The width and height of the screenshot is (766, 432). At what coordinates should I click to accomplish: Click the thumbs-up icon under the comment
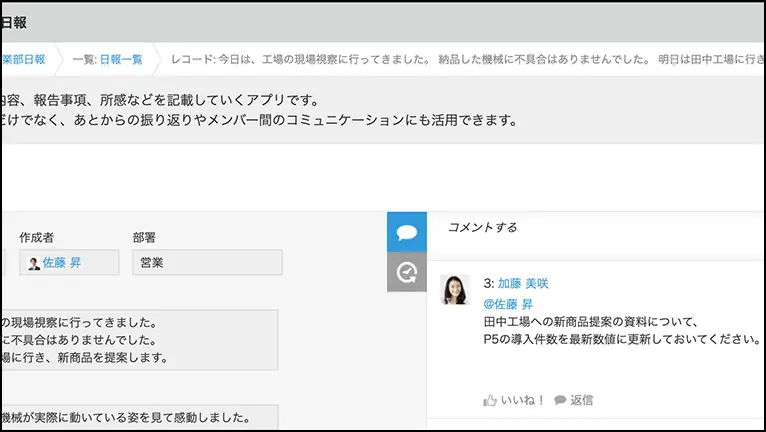pyautogui.click(x=490, y=400)
